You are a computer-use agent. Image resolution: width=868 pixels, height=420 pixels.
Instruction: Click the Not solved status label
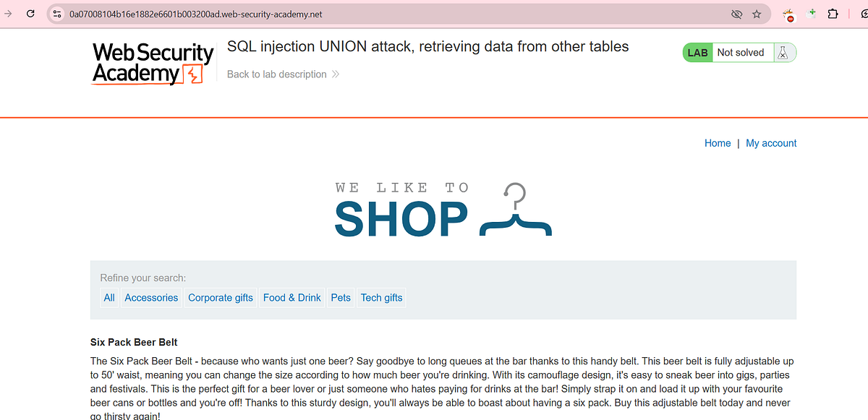(739, 52)
